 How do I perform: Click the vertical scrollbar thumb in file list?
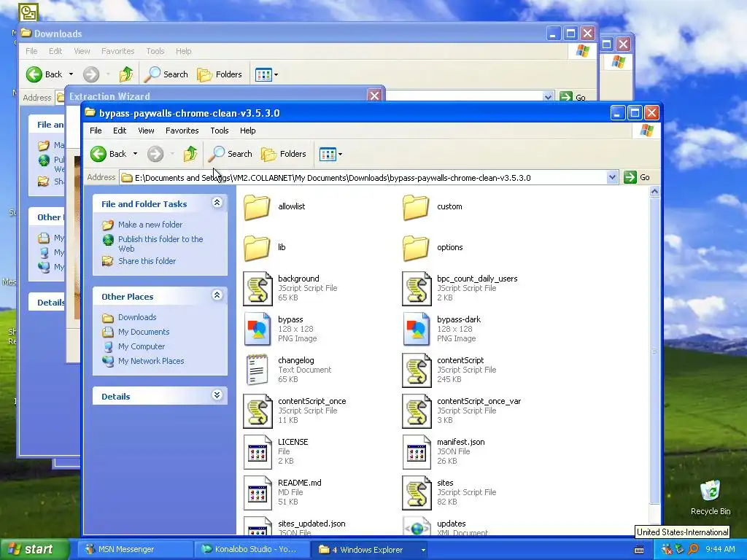coord(654,351)
